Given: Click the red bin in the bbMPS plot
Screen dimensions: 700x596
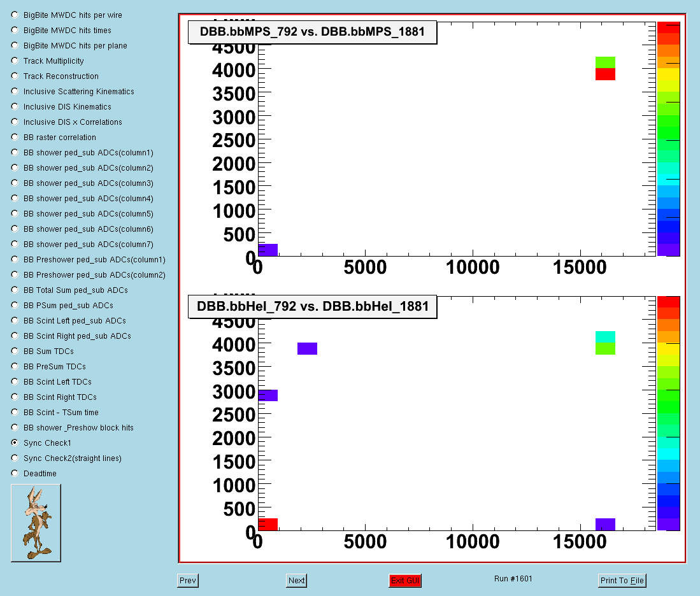Looking at the screenshot, I should [x=605, y=74].
